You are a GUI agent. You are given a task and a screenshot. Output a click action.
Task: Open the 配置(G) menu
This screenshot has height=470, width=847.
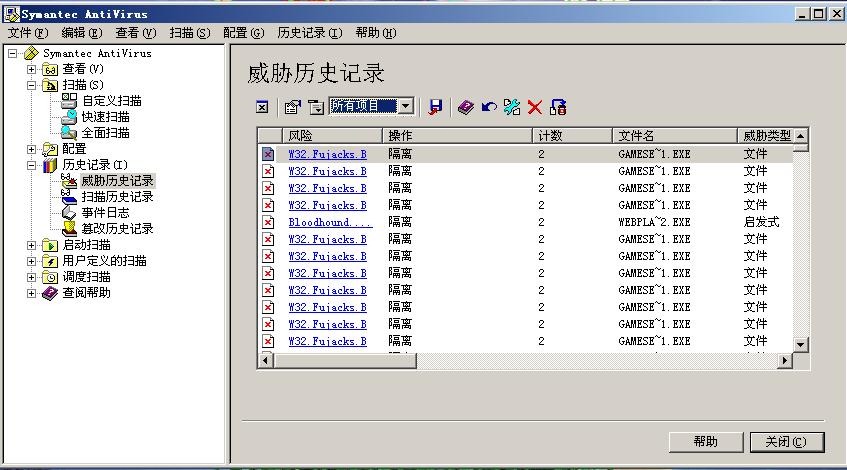pyautogui.click(x=244, y=33)
